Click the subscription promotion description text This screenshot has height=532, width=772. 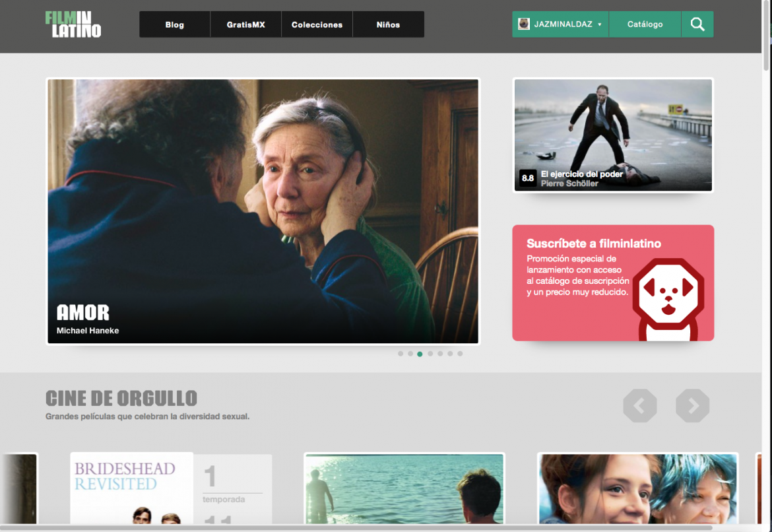(x=578, y=275)
